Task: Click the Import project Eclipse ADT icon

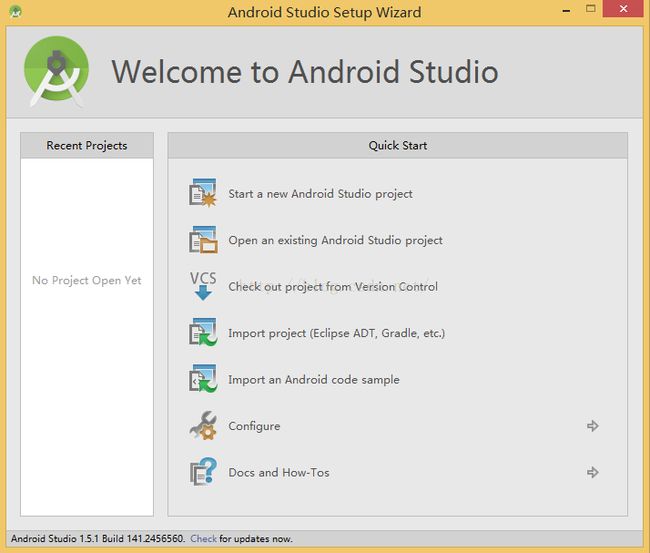Action: (203, 332)
